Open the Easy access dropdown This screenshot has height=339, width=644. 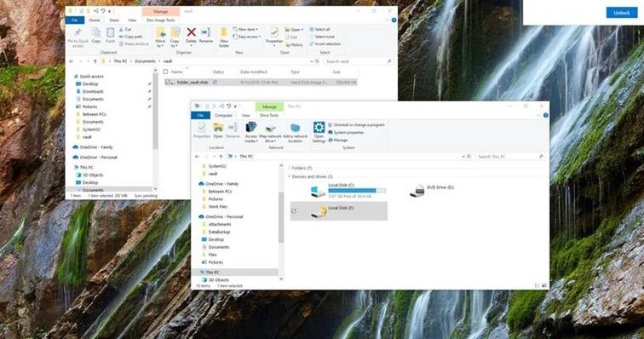[247, 37]
